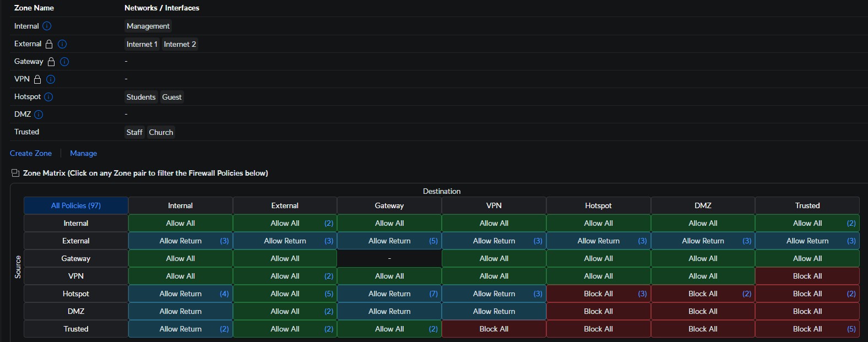Click info icon next to External zone

[62, 44]
